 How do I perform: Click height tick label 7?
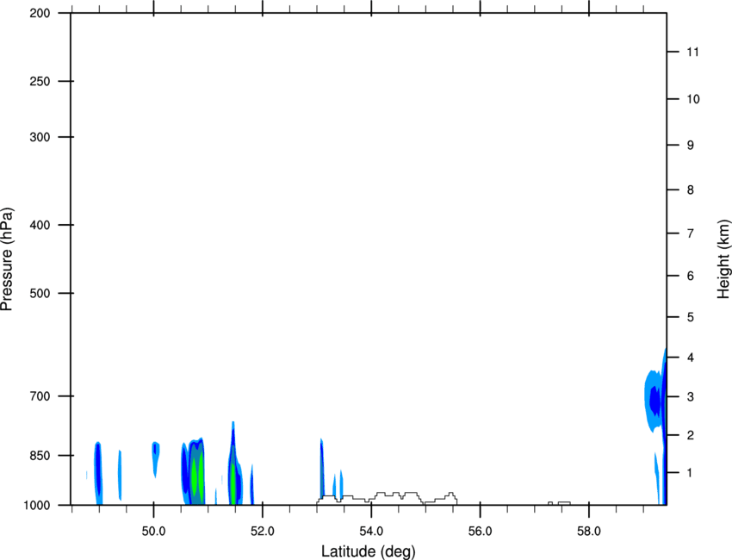(690, 233)
